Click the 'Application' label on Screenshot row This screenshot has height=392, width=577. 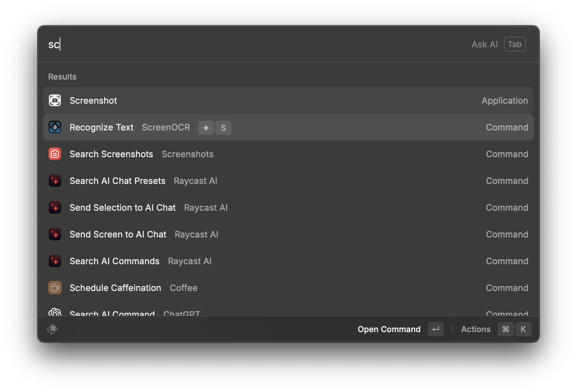505,101
